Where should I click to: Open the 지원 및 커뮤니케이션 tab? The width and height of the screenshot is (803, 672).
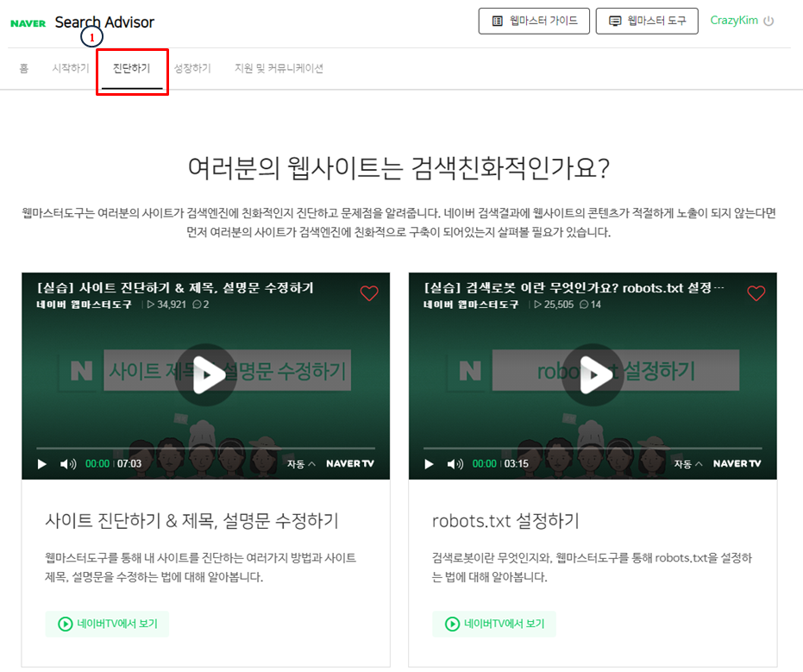pos(279,68)
